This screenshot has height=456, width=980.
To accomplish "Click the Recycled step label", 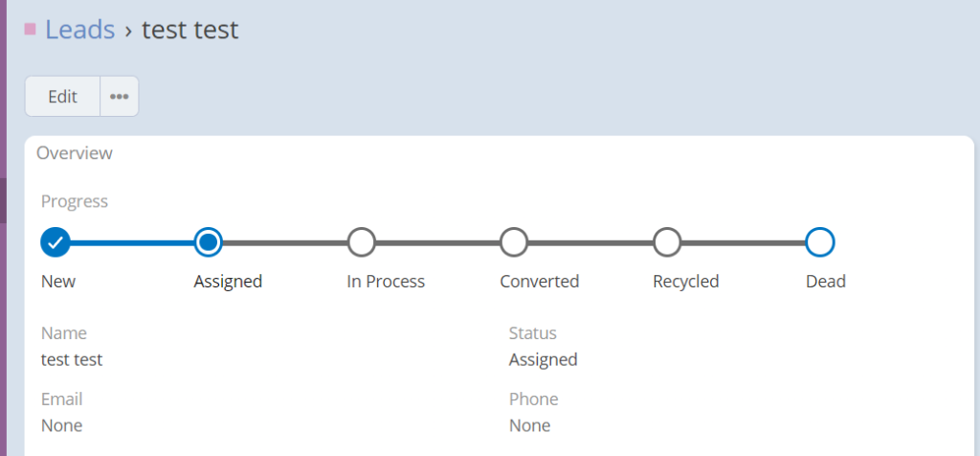I will (x=685, y=282).
